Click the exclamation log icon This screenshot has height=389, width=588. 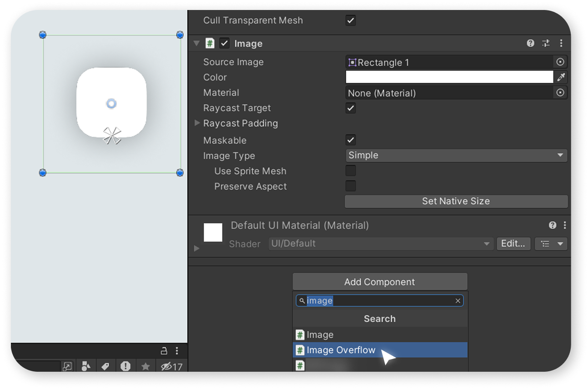pos(126,366)
